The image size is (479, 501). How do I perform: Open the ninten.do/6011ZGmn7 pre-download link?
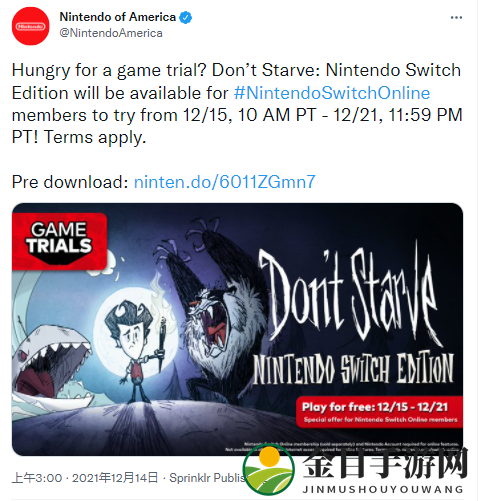pyautogui.click(x=224, y=182)
